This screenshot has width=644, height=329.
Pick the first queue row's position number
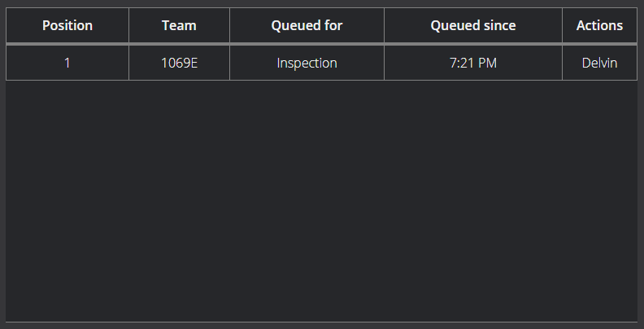tap(67, 63)
